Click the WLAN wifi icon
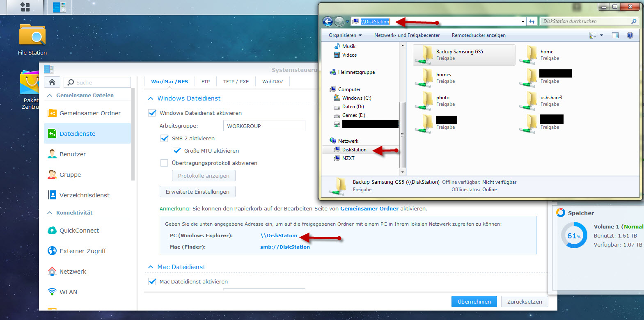Viewport: 644px width, 320px height. point(52,292)
